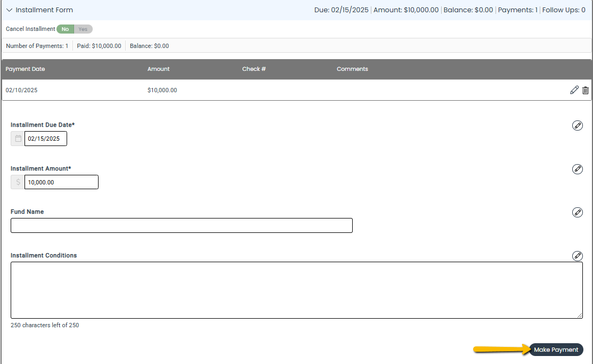The width and height of the screenshot is (593, 364).
Task: Click the pencil icon beside Installment Conditions
Action: tap(578, 256)
